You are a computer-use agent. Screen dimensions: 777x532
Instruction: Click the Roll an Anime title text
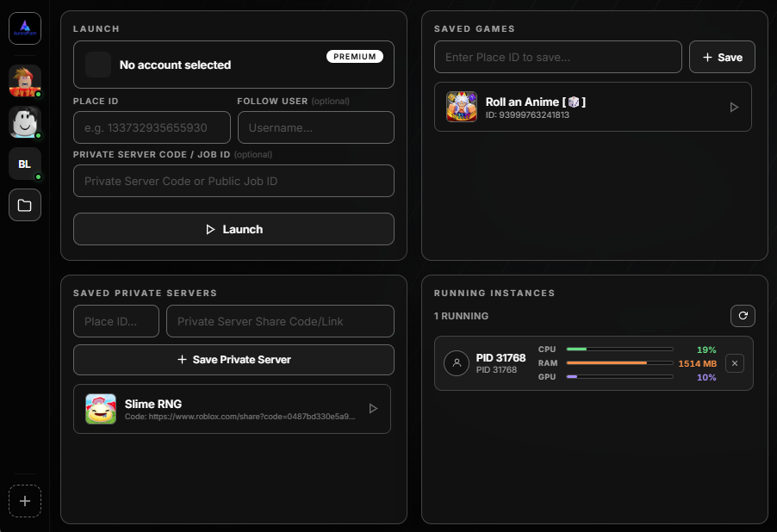[535, 102]
